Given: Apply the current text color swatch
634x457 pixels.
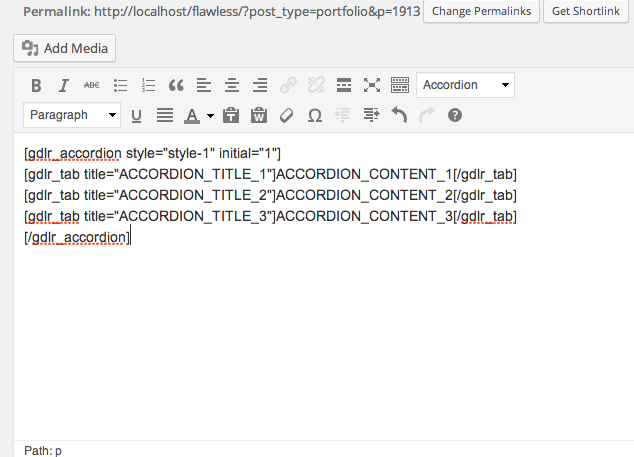Looking at the screenshot, I should [192, 116].
